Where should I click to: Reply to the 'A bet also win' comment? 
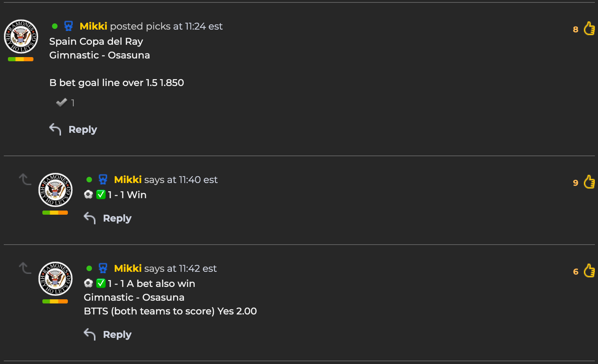tap(108, 334)
